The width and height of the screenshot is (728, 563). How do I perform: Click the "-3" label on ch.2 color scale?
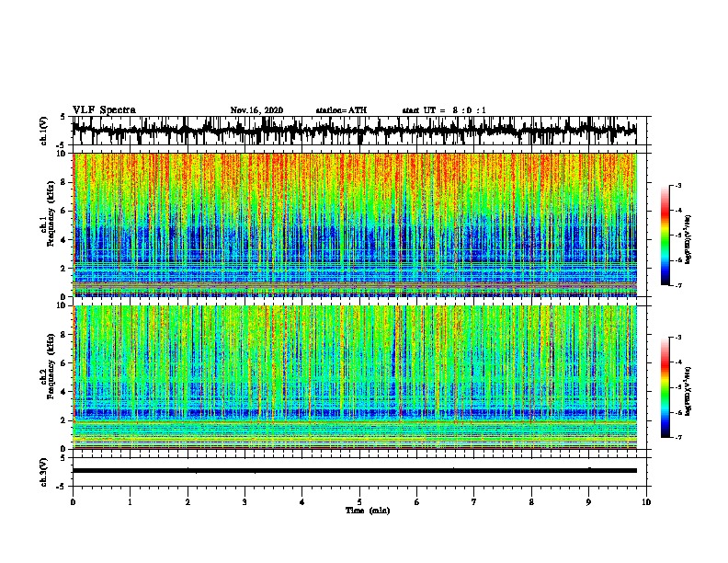click(677, 338)
